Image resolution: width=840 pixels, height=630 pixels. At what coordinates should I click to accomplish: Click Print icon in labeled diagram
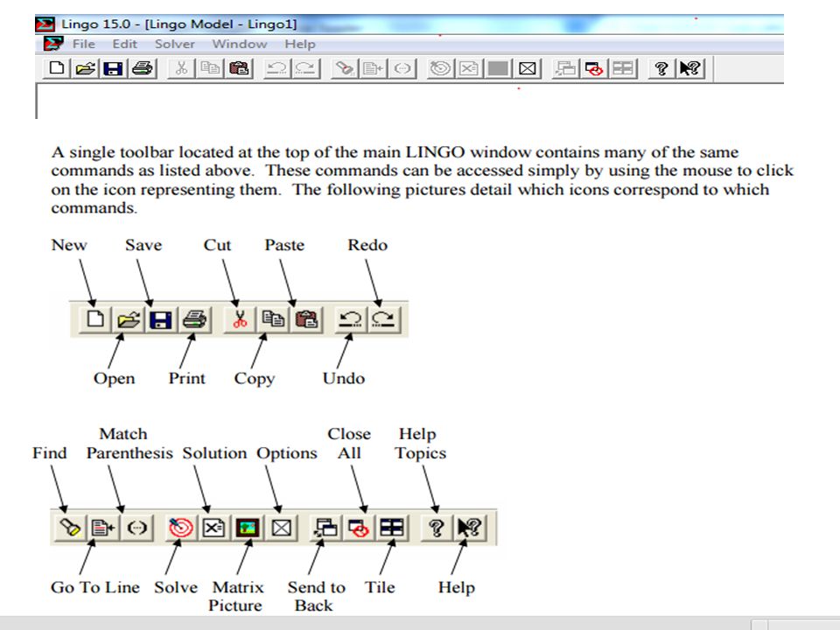pyautogui.click(x=194, y=320)
